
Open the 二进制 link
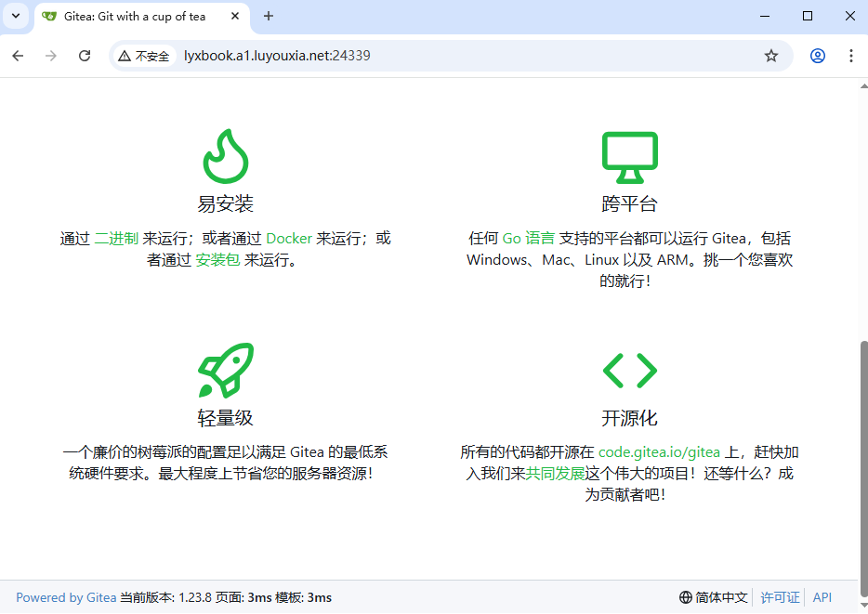[116, 239]
